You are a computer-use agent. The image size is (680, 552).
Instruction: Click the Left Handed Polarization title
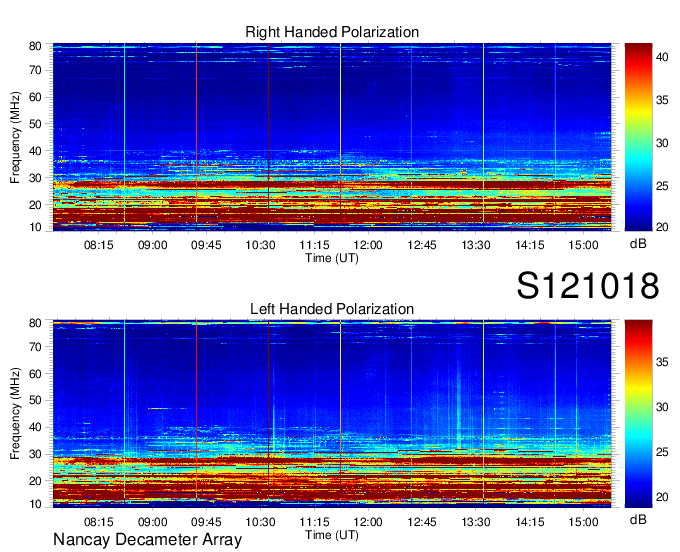pyautogui.click(x=332, y=309)
